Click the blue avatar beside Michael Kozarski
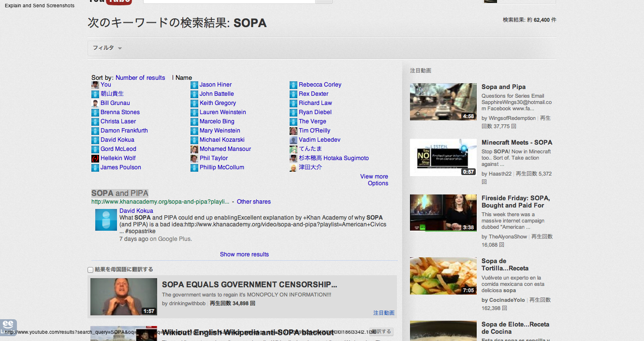Image resolution: width=644 pixels, height=341 pixels. click(x=194, y=140)
